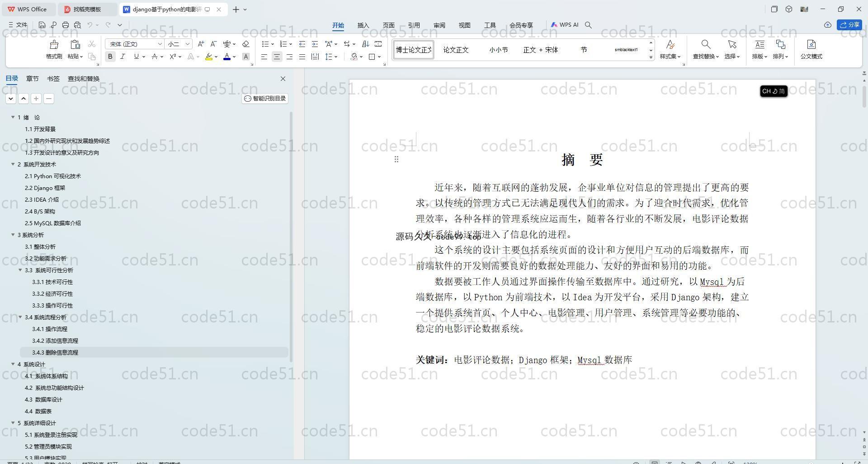Open the 视图 ribbon tab

pyautogui.click(x=464, y=25)
